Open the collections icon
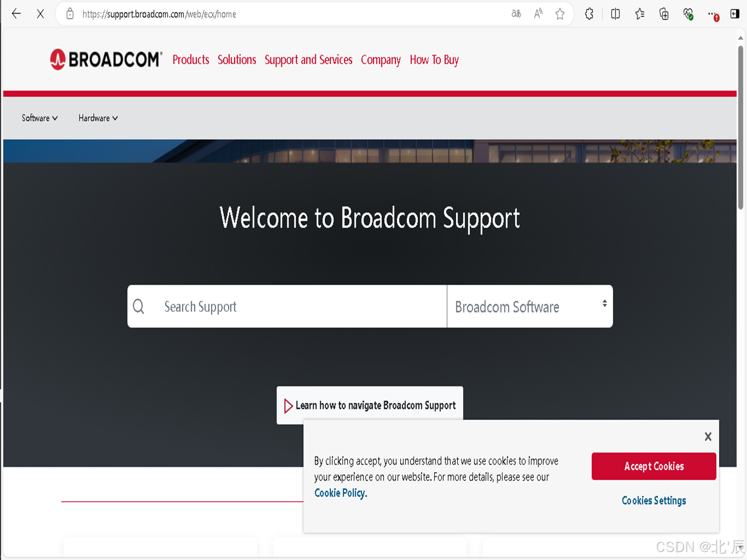The image size is (747, 560). point(664,14)
